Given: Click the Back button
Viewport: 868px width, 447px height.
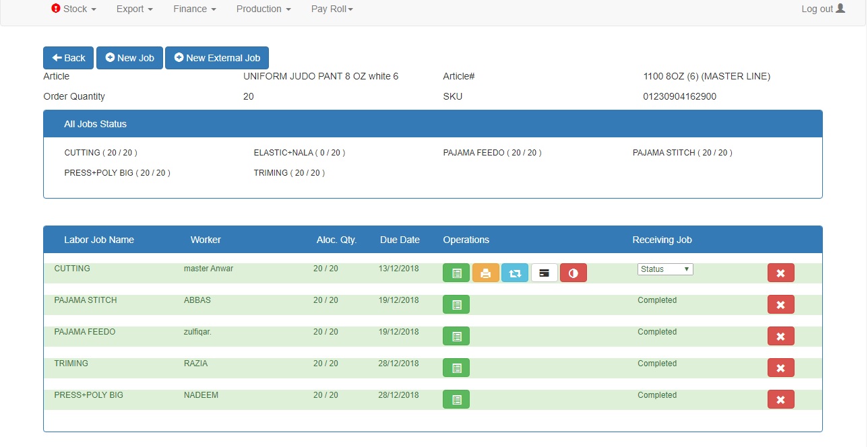Looking at the screenshot, I should [69, 58].
